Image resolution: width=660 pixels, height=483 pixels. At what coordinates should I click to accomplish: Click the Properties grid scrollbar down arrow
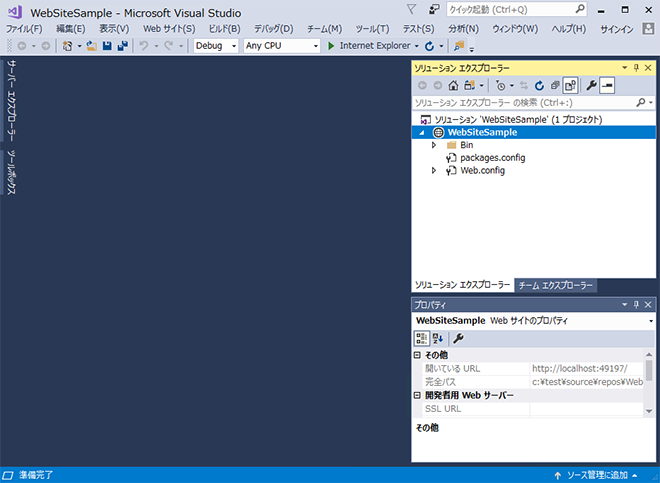649,411
